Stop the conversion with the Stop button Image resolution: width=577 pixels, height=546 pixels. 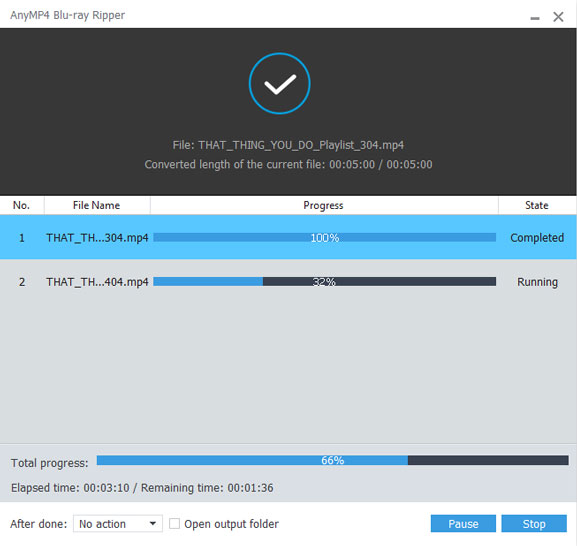pyautogui.click(x=534, y=524)
